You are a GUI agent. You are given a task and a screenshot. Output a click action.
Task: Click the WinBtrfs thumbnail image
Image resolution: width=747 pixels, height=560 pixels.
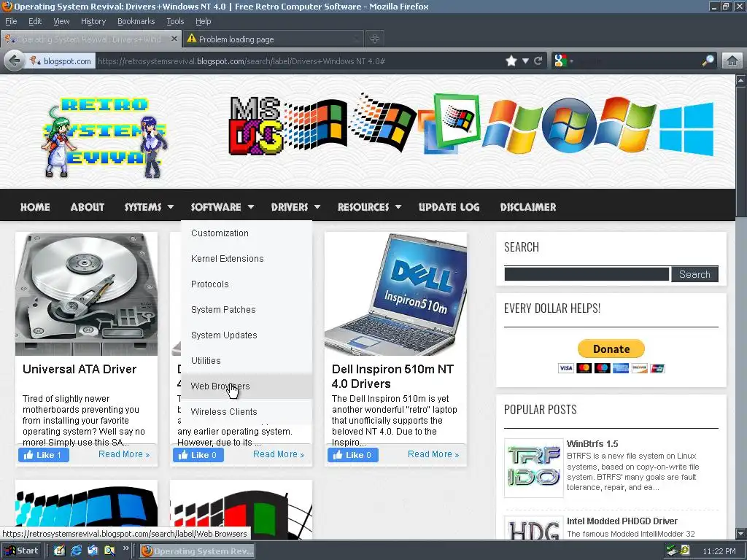pos(533,468)
